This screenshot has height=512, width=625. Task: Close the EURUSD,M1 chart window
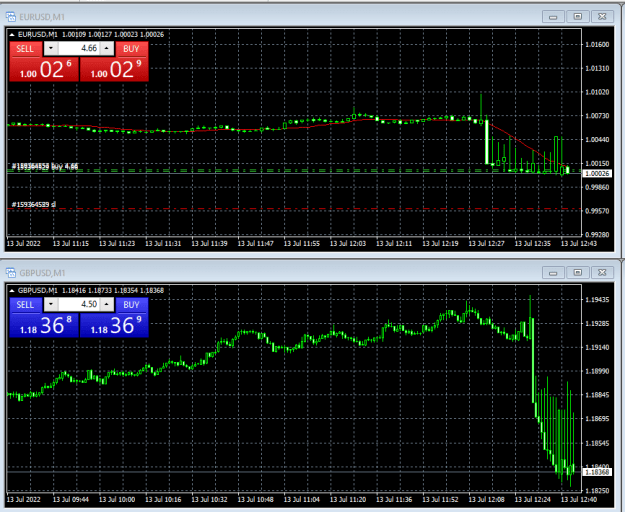point(602,17)
